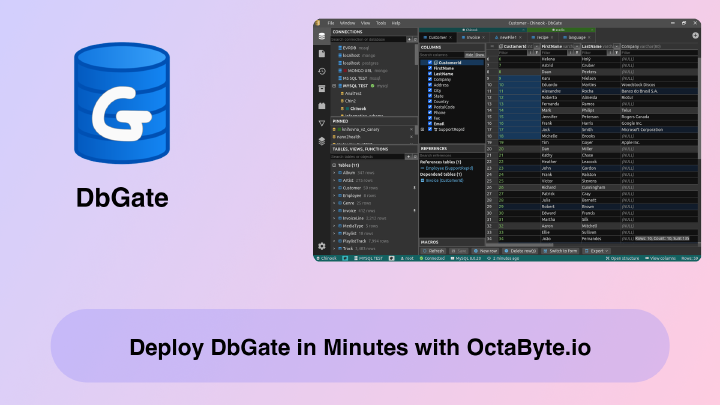Toggle the SupportRepId column checkbox
Viewport: 720px width, 405px height.
click(x=430, y=129)
